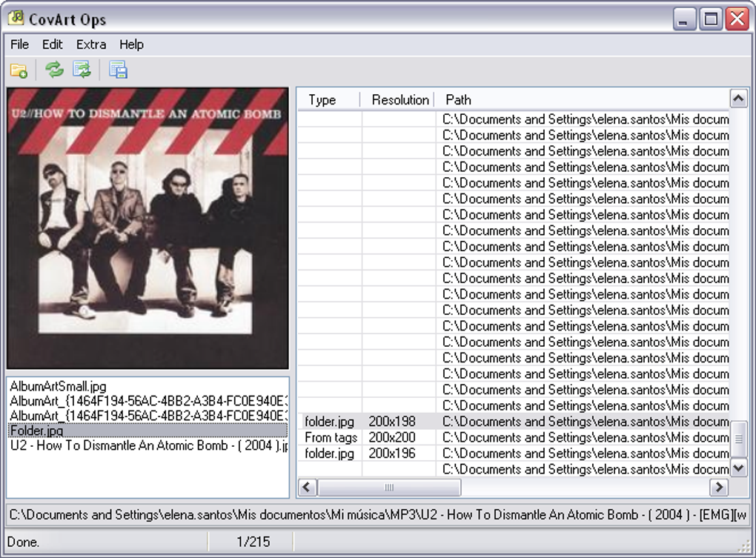The height and width of the screenshot is (558, 756).
Task: Open the Help menu
Action: (x=132, y=44)
